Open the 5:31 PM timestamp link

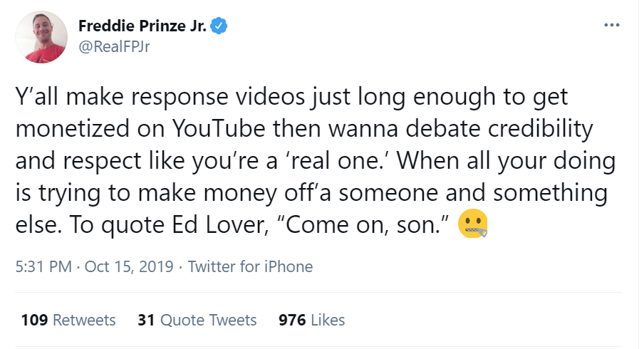tap(43, 267)
